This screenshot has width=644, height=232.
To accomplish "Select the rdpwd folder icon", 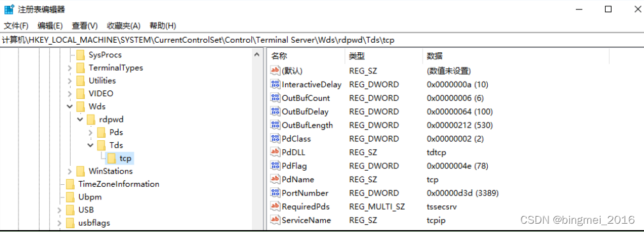I will pyautogui.click(x=91, y=119).
